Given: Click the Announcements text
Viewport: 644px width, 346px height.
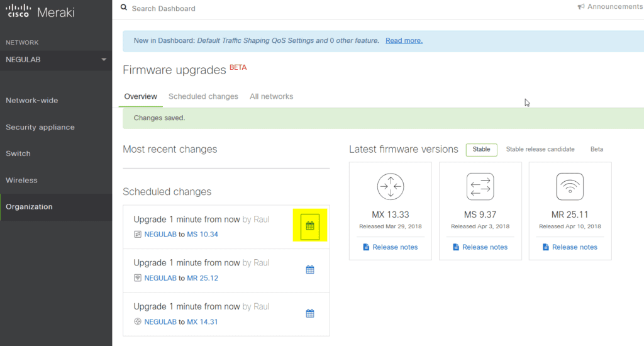Looking at the screenshot, I should click(615, 6).
